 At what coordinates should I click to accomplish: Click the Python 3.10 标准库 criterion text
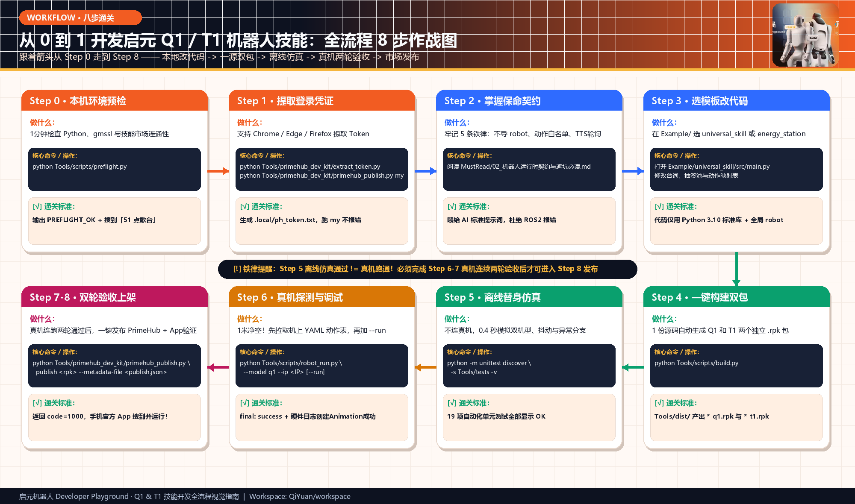(x=719, y=220)
